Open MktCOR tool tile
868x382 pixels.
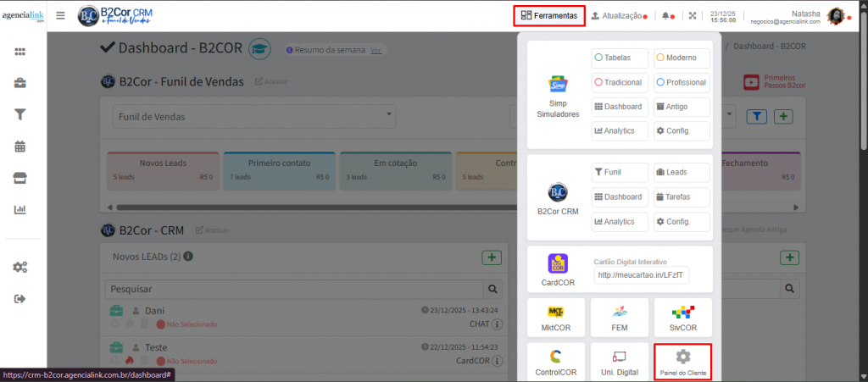(x=556, y=317)
